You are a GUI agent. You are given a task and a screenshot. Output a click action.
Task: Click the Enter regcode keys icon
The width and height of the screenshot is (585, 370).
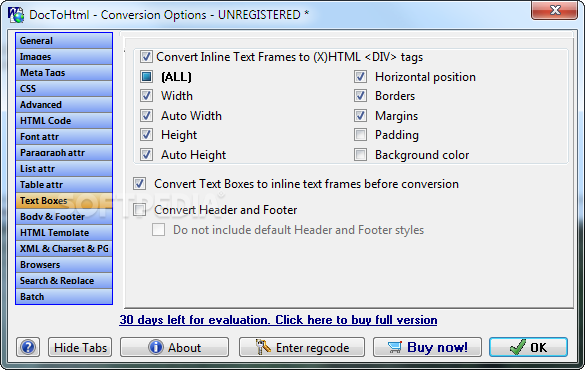click(263, 347)
